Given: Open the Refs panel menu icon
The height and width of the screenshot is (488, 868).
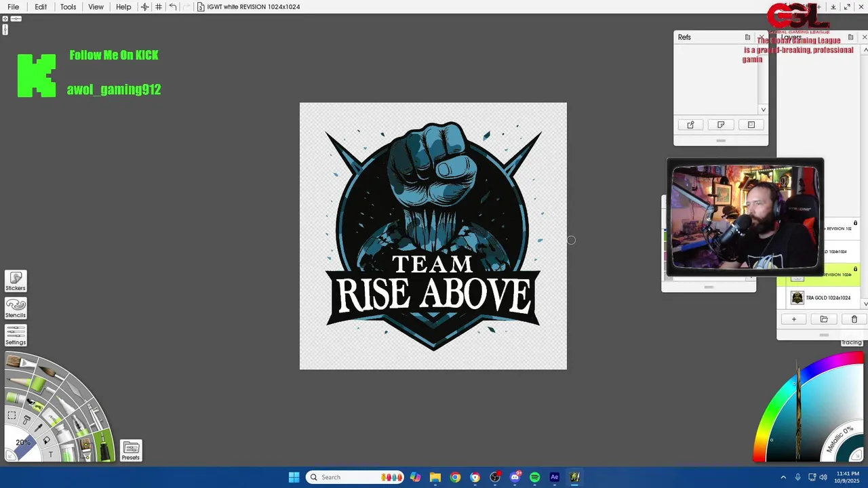Looking at the screenshot, I should (747, 37).
